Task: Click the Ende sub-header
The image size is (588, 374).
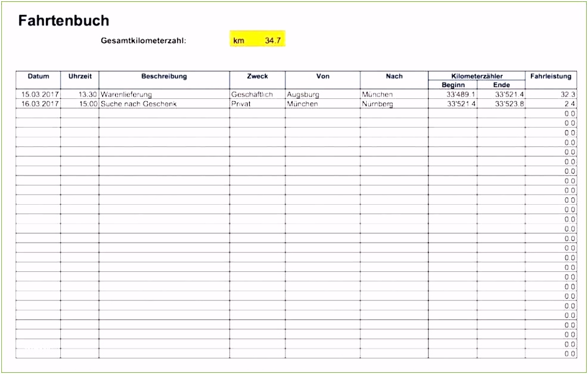Action: click(x=502, y=85)
